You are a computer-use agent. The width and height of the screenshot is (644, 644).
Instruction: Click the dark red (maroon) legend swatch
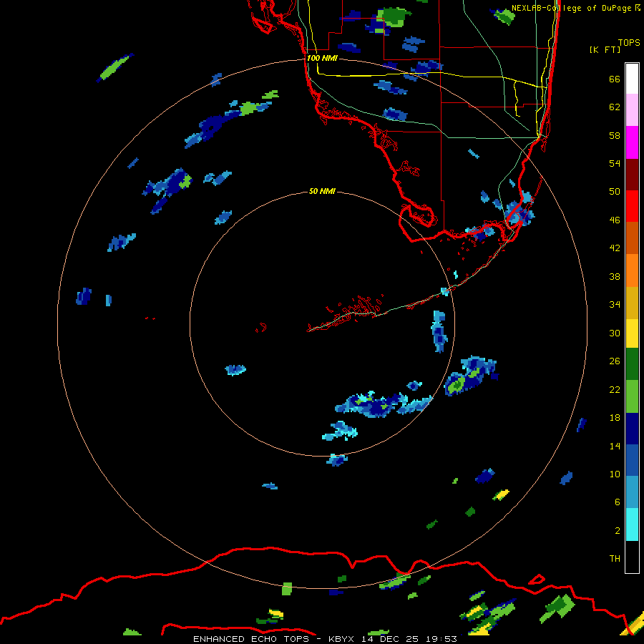pos(632,175)
